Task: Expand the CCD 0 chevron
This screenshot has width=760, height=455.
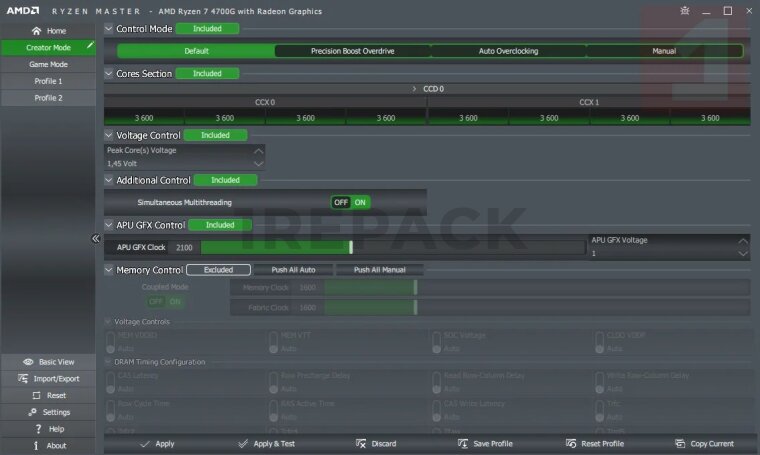Action: click(415, 88)
